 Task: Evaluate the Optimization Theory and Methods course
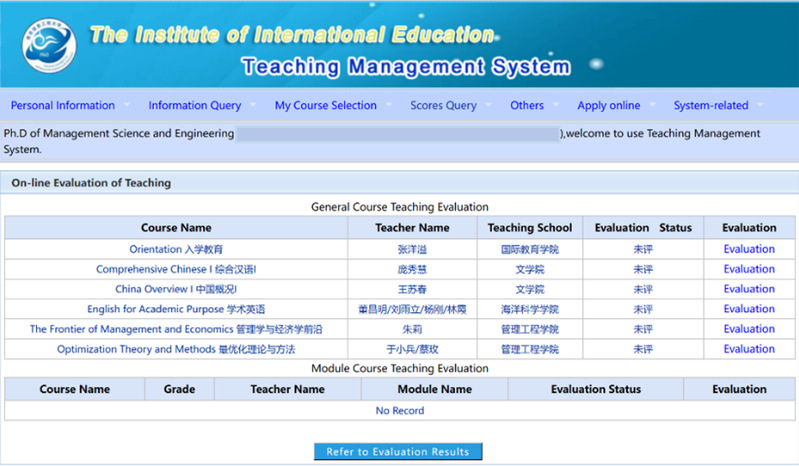(749, 349)
